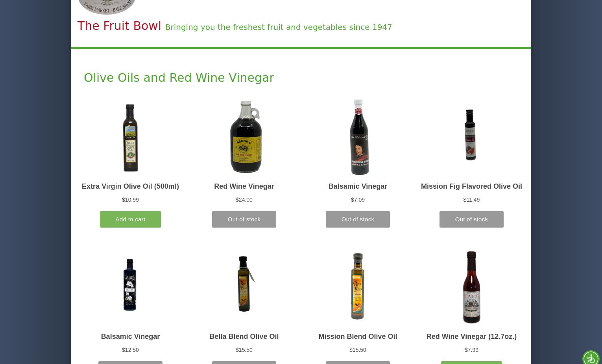Image resolution: width=602 pixels, height=364 pixels.
Task: Open the $12.50 Balsamic Vinegar bottle image
Action: 130,285
